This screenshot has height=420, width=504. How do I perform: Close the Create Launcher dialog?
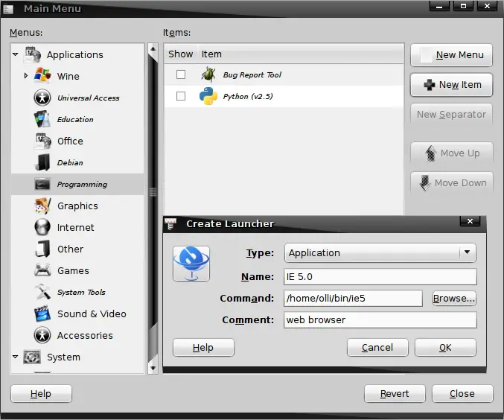point(470,221)
